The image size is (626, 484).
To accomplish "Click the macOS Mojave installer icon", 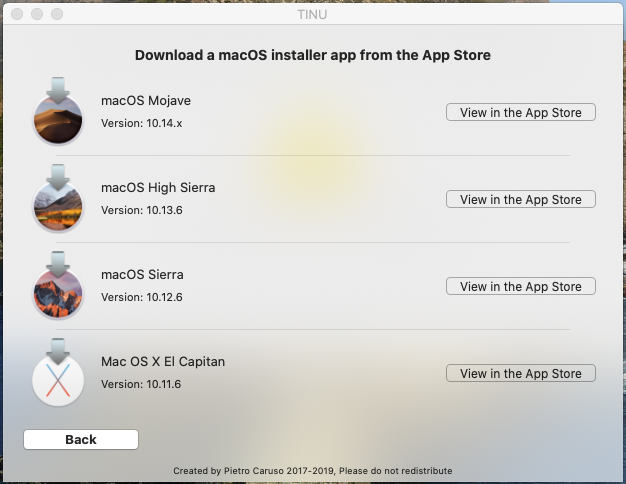I will pyautogui.click(x=58, y=111).
